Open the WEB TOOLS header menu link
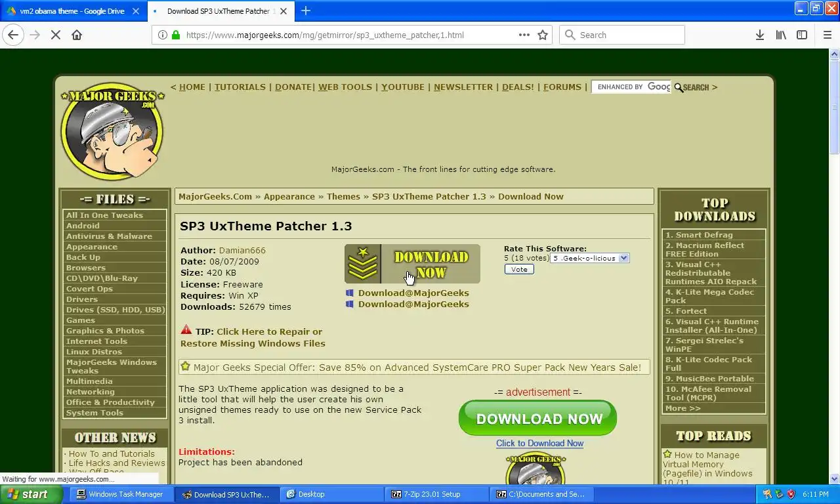840x504 pixels. 345,87
